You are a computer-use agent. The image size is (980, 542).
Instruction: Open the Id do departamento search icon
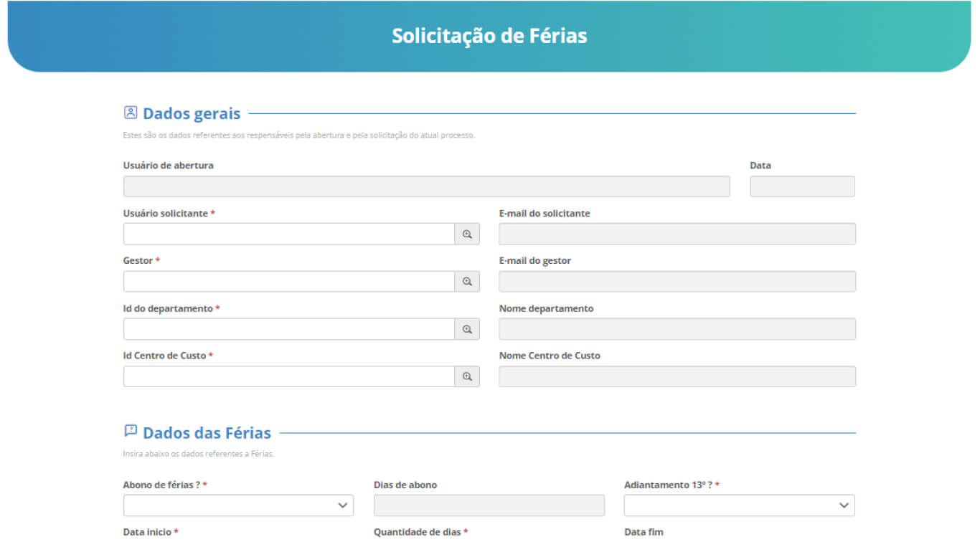coord(467,330)
